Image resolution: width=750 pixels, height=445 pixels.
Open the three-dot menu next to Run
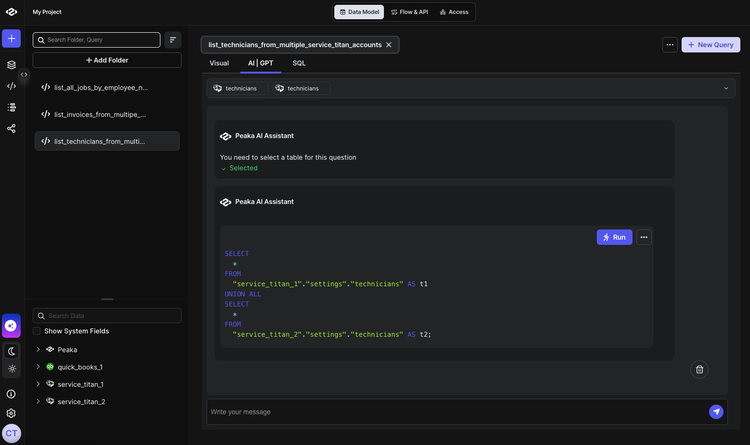pyautogui.click(x=644, y=237)
